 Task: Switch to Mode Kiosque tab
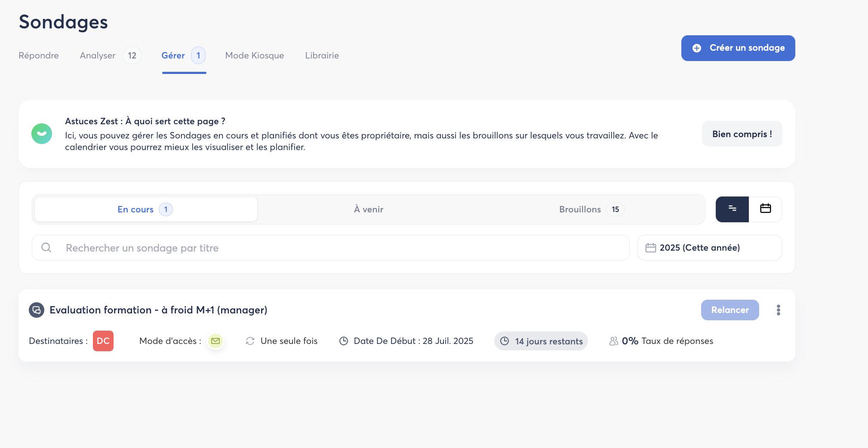pyautogui.click(x=255, y=55)
